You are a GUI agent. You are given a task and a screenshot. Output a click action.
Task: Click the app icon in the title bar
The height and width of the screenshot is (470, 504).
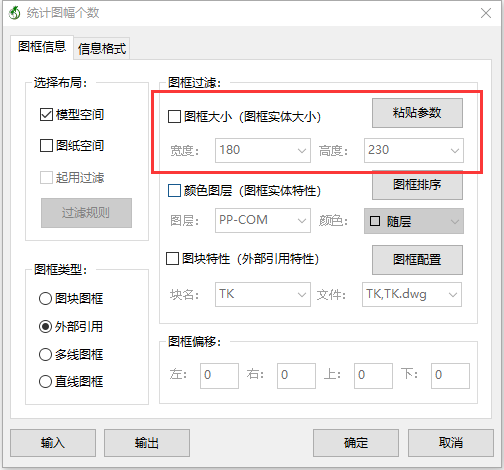click(14, 13)
